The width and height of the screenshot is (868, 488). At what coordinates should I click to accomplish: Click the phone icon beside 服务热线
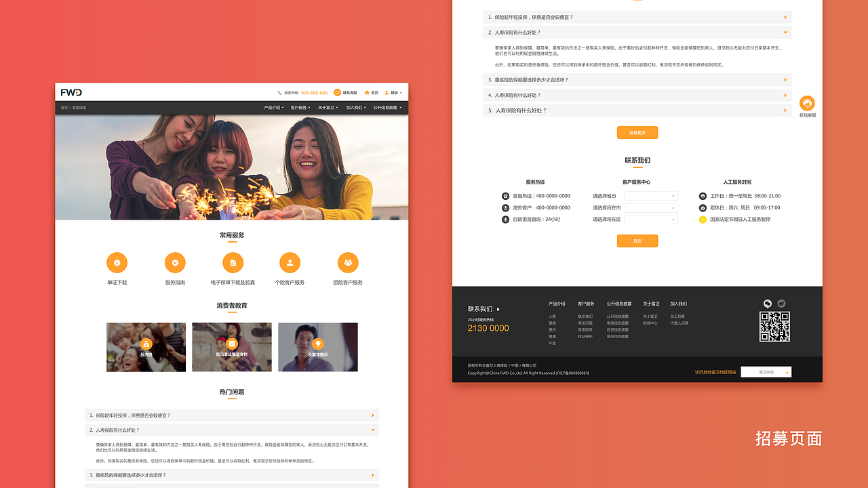tap(279, 93)
